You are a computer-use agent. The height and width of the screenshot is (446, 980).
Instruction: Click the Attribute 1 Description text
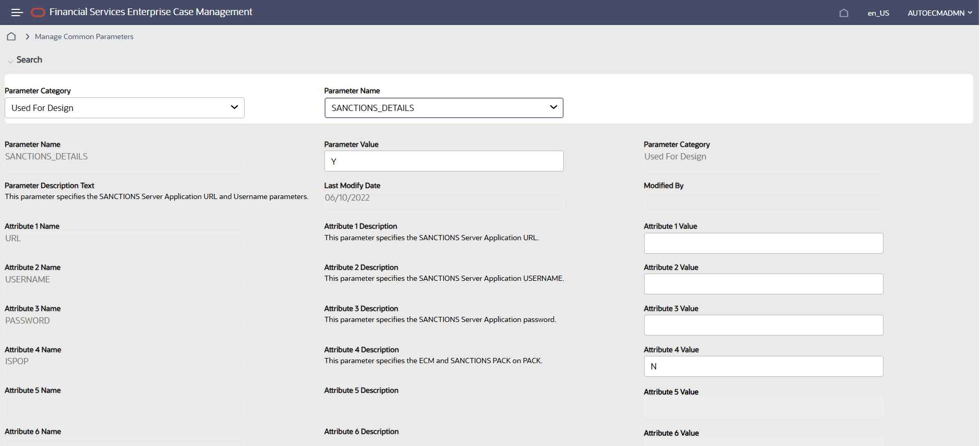tap(431, 238)
